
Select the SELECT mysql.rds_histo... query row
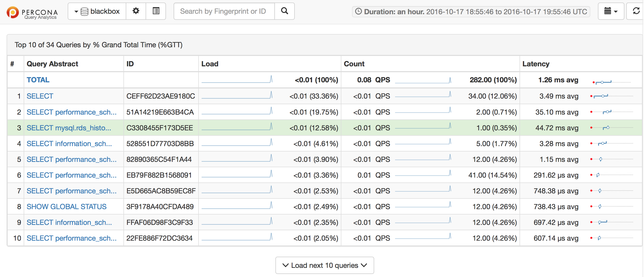click(69, 128)
